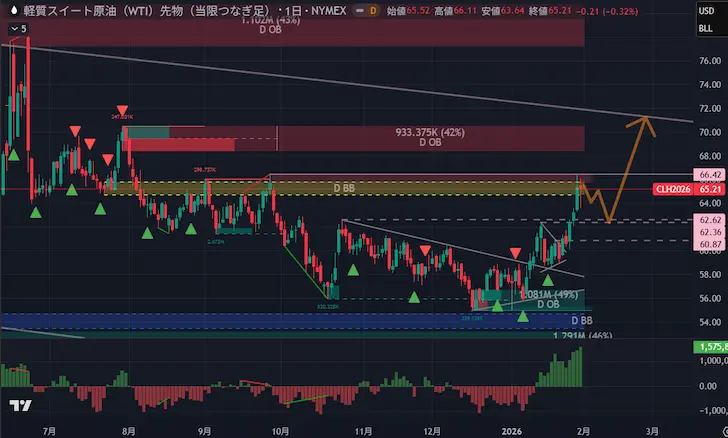The height and width of the screenshot is (438, 728).
Task: Open the BLL unit selector
Action: (x=703, y=30)
